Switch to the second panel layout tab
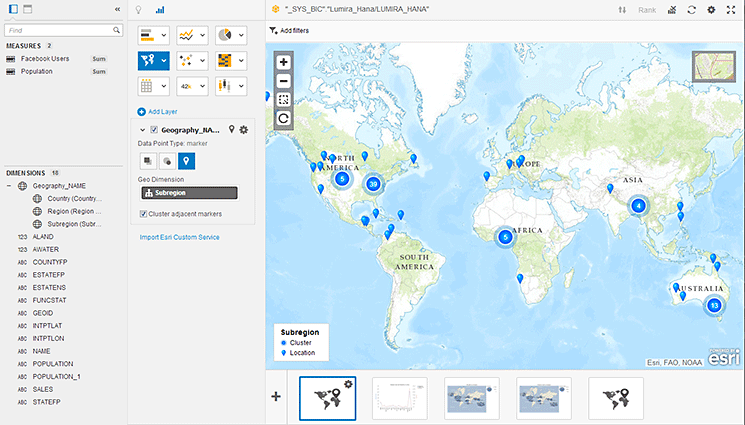The height and width of the screenshot is (425, 745). click(x=28, y=9)
